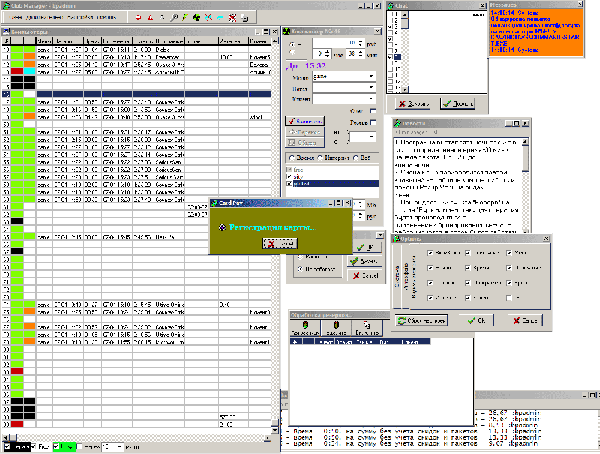
Task: Toggle the black legend checkbox below the computers table
Action: pos(7,447)
